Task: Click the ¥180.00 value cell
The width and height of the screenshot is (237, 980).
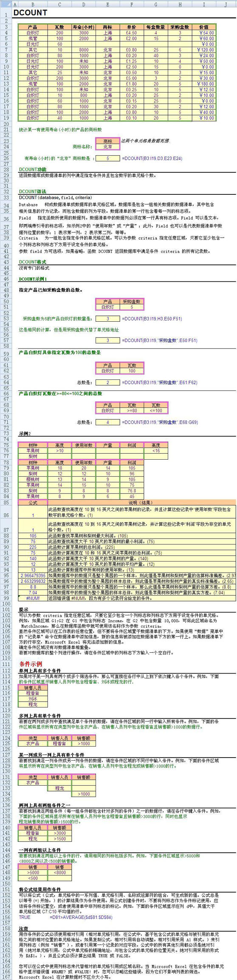Action: coord(204,84)
